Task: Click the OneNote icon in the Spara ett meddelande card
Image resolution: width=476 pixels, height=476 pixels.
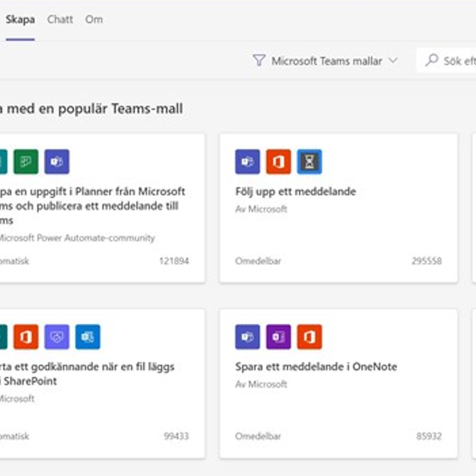Action: click(x=278, y=337)
